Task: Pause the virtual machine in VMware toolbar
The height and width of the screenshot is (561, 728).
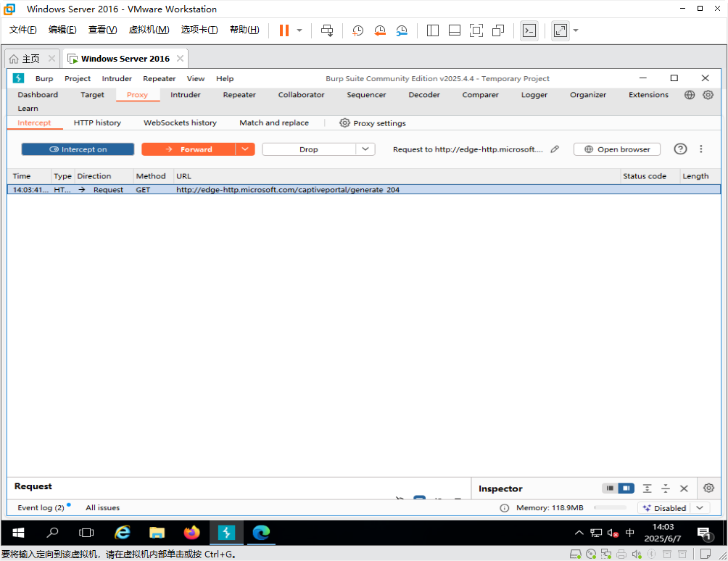Action: [x=284, y=30]
